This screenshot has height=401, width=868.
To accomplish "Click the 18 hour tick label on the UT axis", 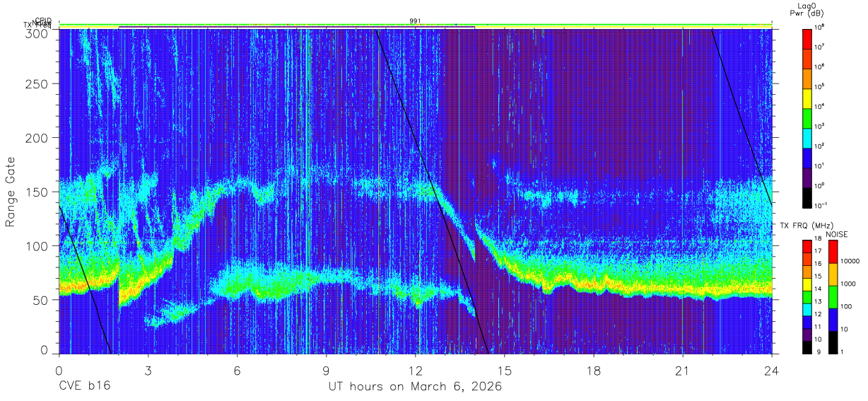I will point(594,371).
